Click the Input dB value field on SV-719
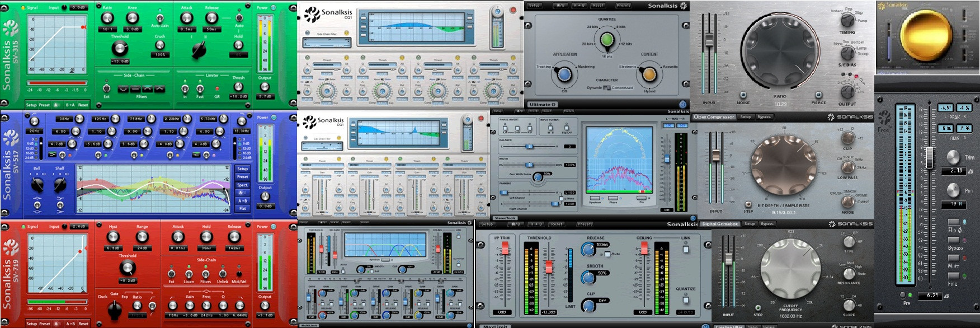This screenshot has width=980, height=328. [78, 227]
